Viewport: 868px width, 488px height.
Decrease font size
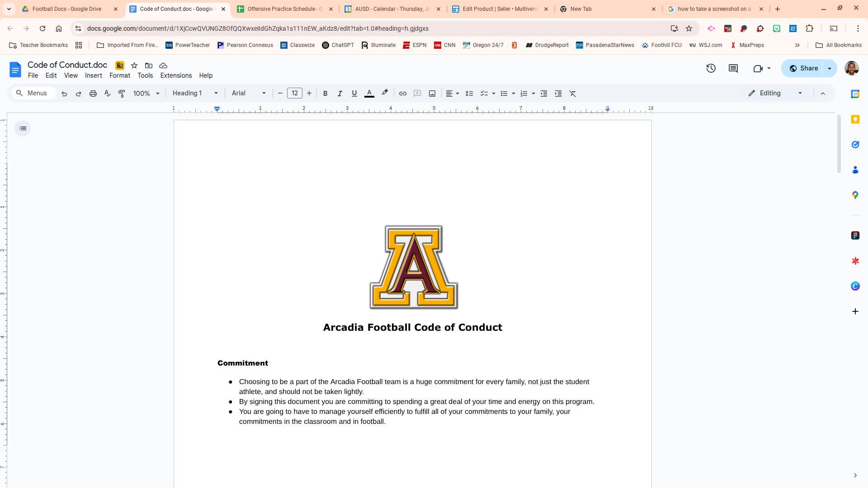280,94
